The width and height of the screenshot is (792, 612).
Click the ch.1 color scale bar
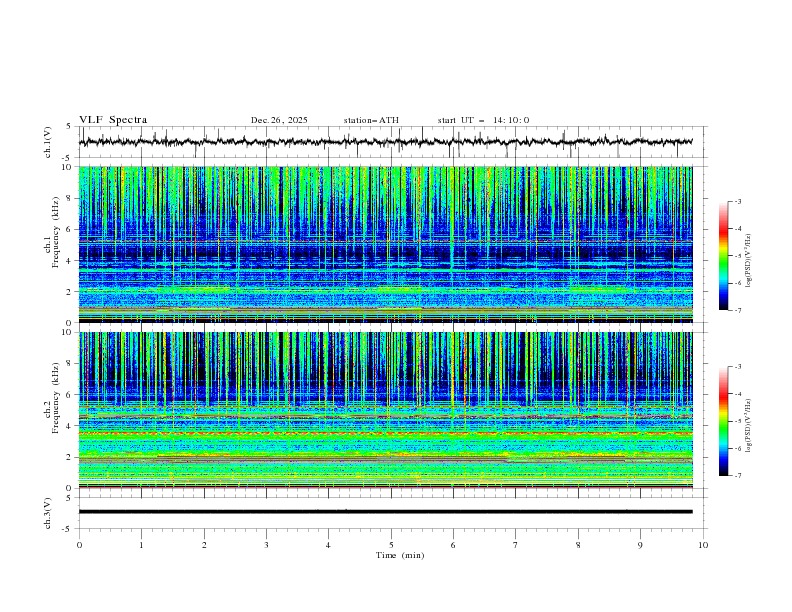(x=723, y=256)
